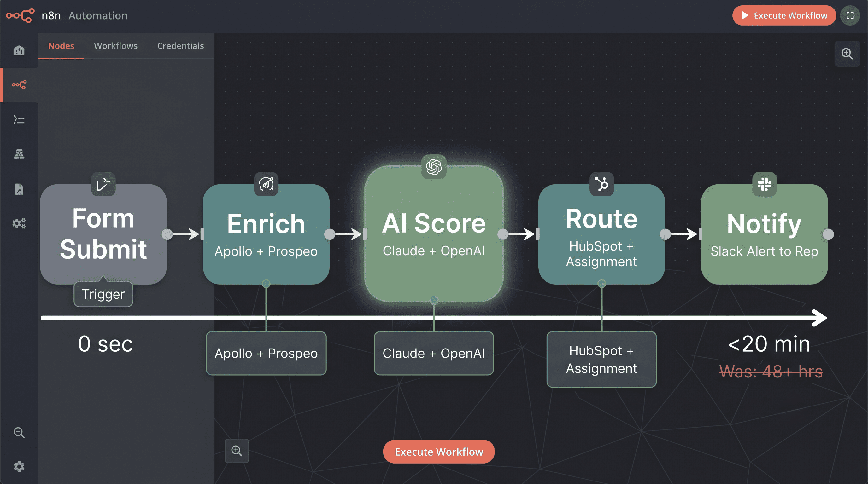Screen dimensions: 868x484
Task: Click zoom in icon at canvas bottom
Action: (237, 451)
